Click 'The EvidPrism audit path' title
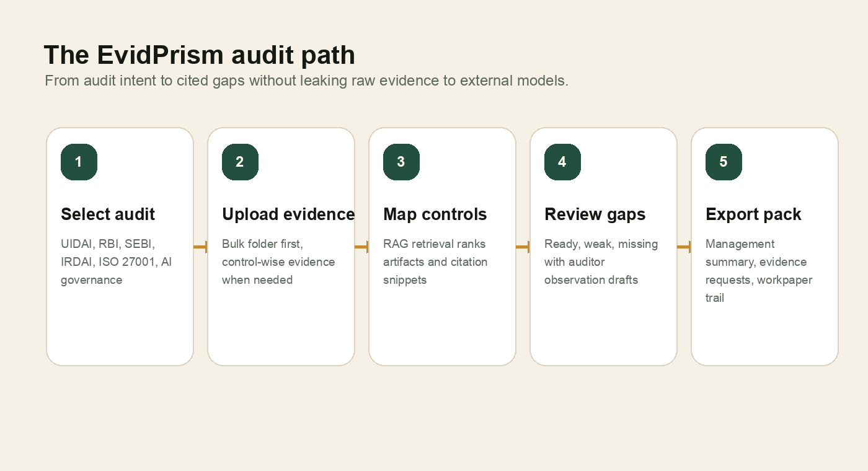 click(x=200, y=55)
